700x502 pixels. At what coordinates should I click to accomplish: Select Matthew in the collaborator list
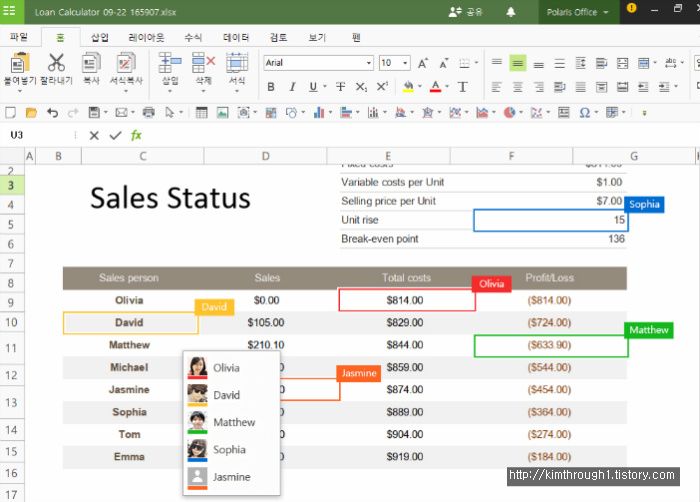(x=231, y=422)
